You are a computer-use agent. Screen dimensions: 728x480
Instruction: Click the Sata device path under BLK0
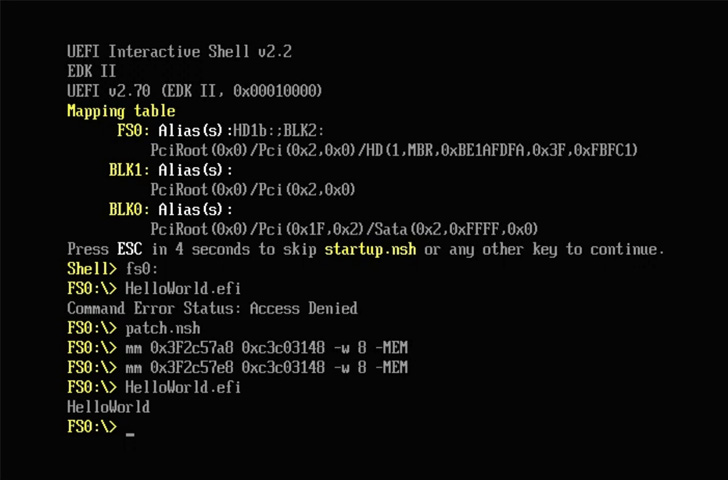pos(344,229)
